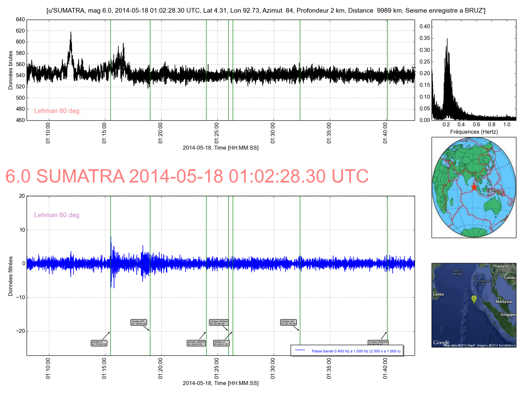Click the Fréquences (Hertz) axis label
The height and width of the screenshot is (395, 532).
tap(474, 132)
